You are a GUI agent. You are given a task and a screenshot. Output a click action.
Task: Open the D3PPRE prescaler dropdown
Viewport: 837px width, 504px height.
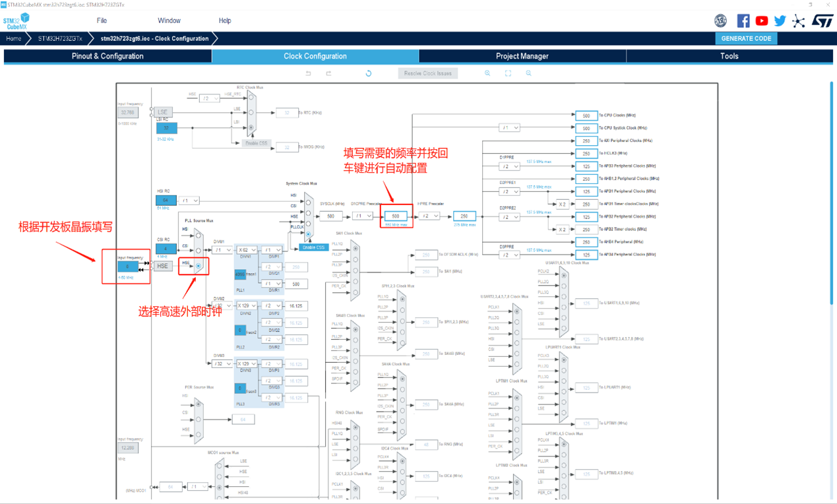[509, 255]
